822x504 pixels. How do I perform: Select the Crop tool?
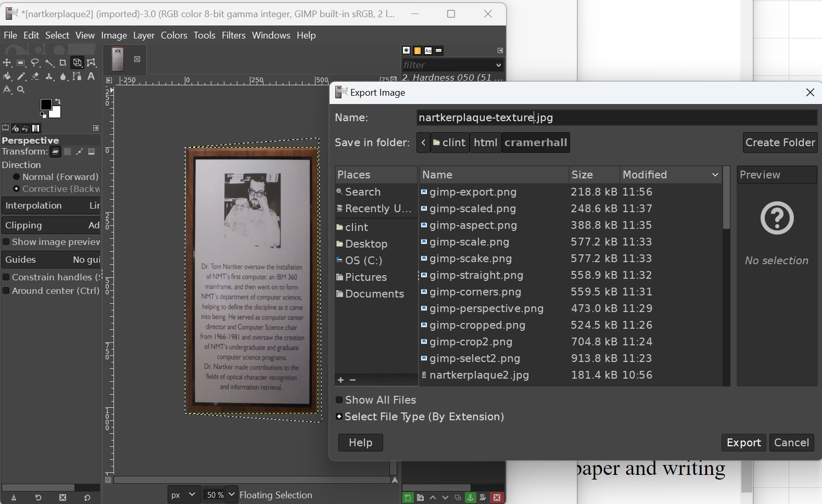click(63, 63)
